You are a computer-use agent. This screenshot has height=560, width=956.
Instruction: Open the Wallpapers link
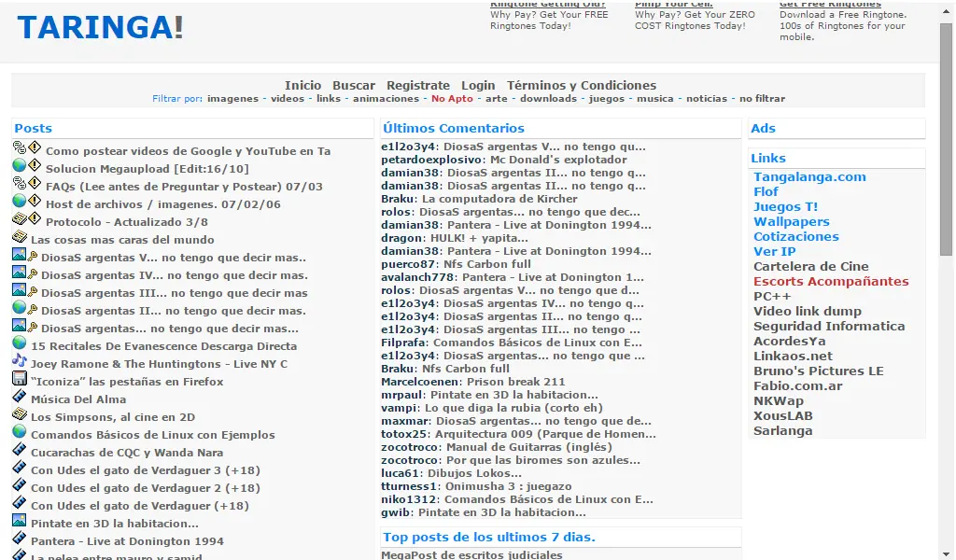792,222
